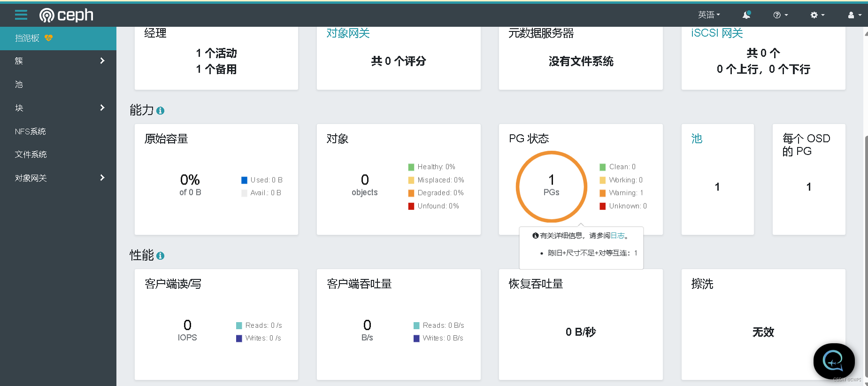Image resolution: width=868 pixels, height=386 pixels.
Task: Open the 日志 link in the tooltip
Action: 617,236
